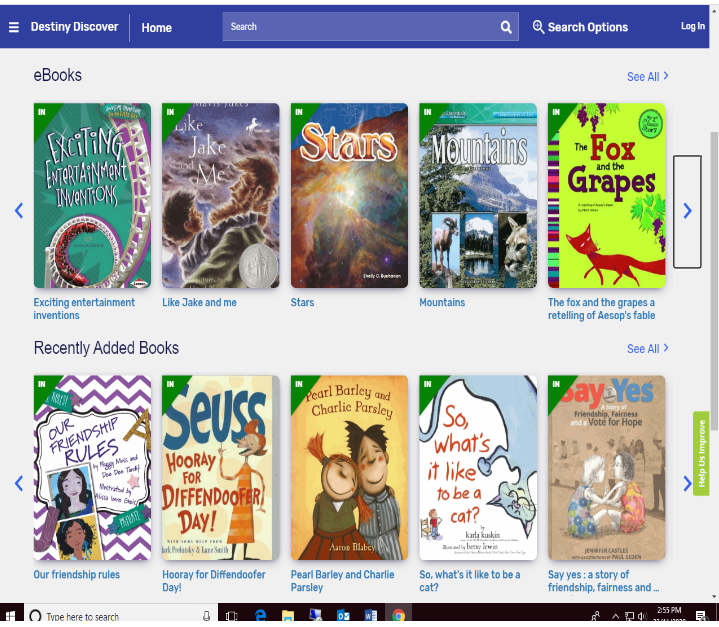719x627 pixels.
Task: Click 'The fox and the grapes' title link
Action: [602, 309]
